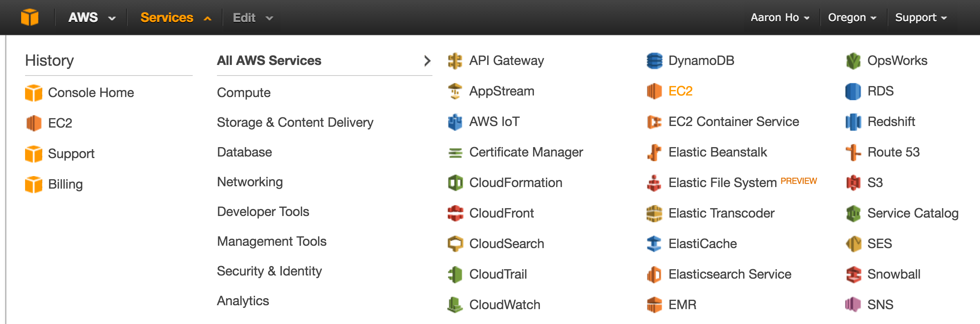The height and width of the screenshot is (324, 980).
Task: Open the Edit dropdown menu
Action: point(253,18)
